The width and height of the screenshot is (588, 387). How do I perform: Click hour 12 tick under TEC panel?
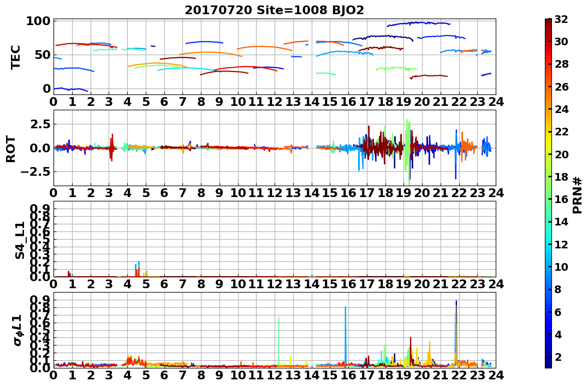[x=275, y=102]
